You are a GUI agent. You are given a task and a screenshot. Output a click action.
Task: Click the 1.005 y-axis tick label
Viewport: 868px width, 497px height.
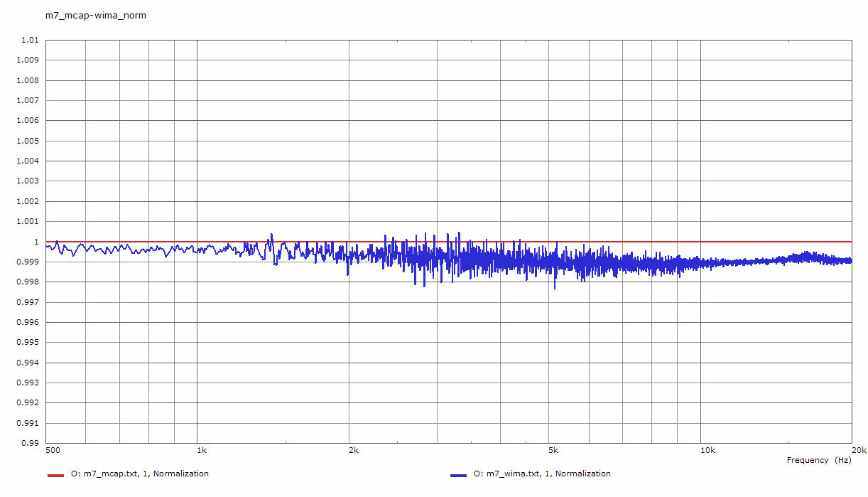pyautogui.click(x=27, y=141)
